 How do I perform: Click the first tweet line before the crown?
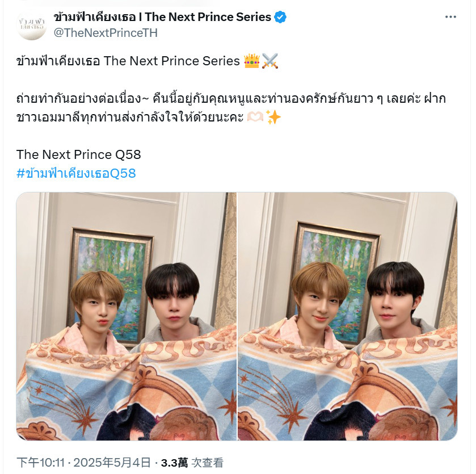[x=128, y=61]
